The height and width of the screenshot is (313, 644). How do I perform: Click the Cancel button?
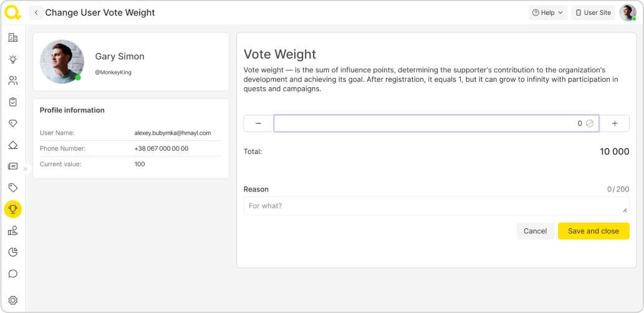click(x=535, y=231)
